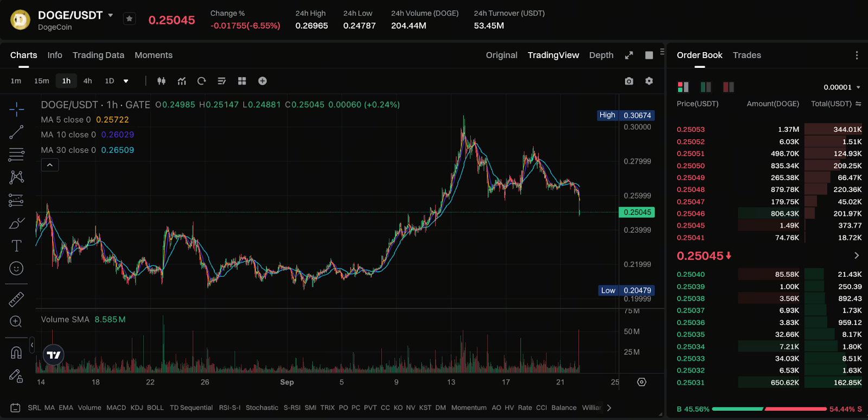Open the emoji icons tool
The image size is (868, 420).
pyautogui.click(x=16, y=269)
